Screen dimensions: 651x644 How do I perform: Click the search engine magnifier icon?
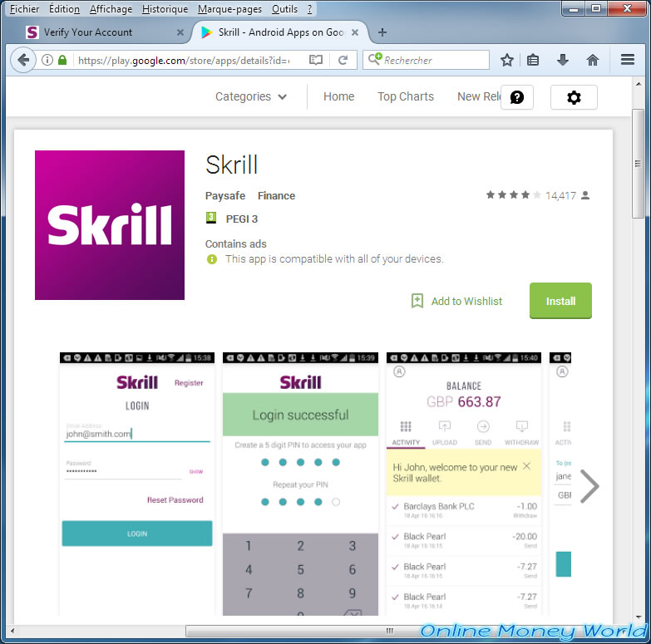[374, 59]
